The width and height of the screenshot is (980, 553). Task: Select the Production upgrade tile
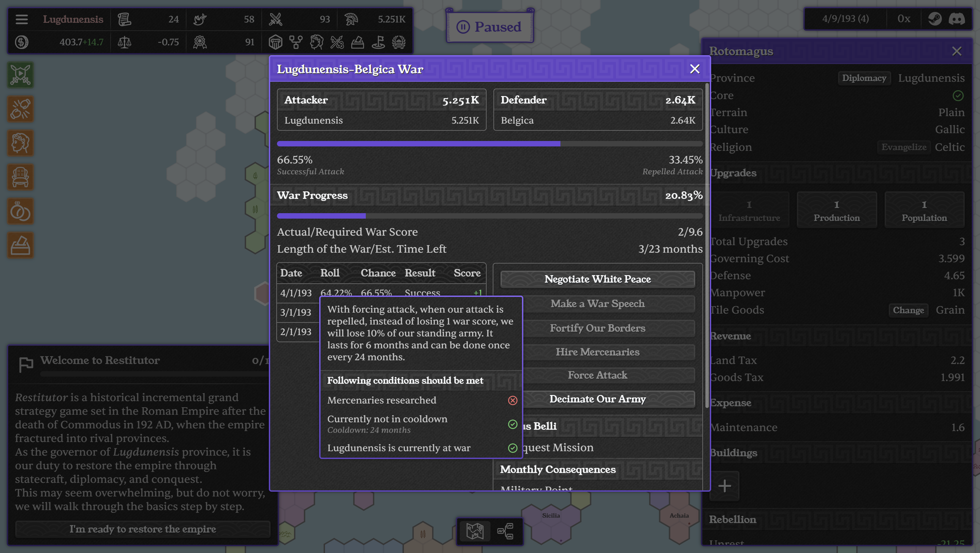click(x=837, y=210)
